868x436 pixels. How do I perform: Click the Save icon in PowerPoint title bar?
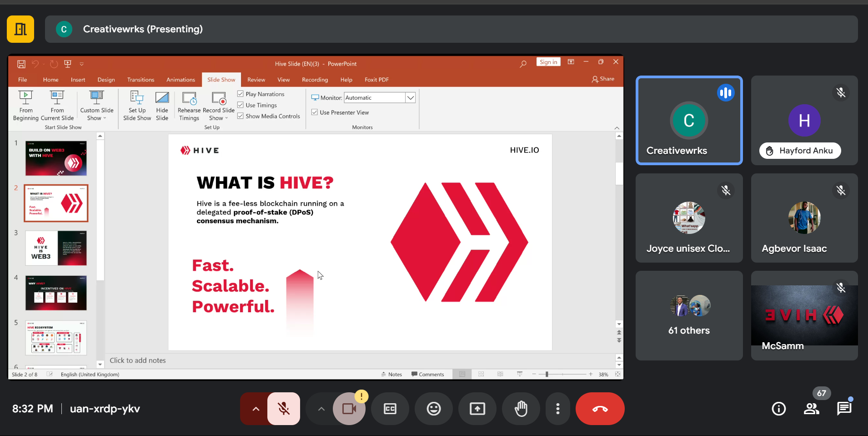click(21, 64)
